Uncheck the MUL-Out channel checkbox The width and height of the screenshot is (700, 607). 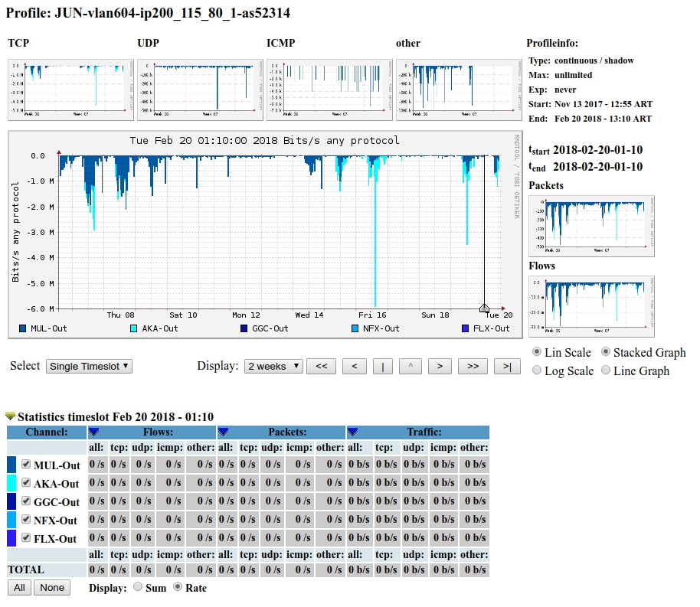[x=27, y=465]
